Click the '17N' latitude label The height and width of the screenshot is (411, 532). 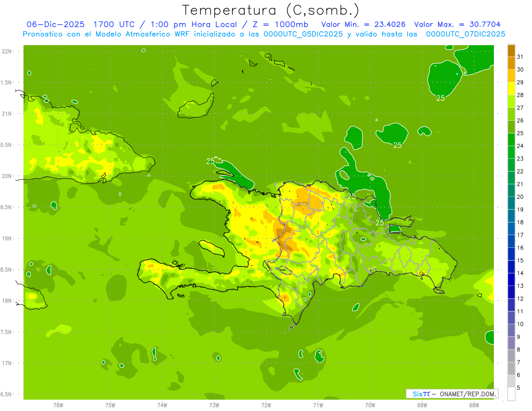(x=7, y=363)
